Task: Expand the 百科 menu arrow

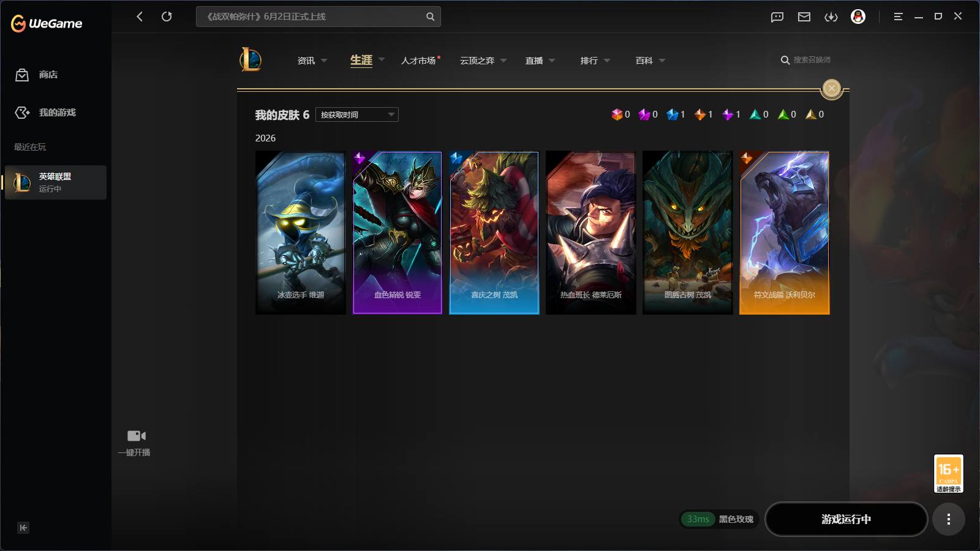Action: 662,61
